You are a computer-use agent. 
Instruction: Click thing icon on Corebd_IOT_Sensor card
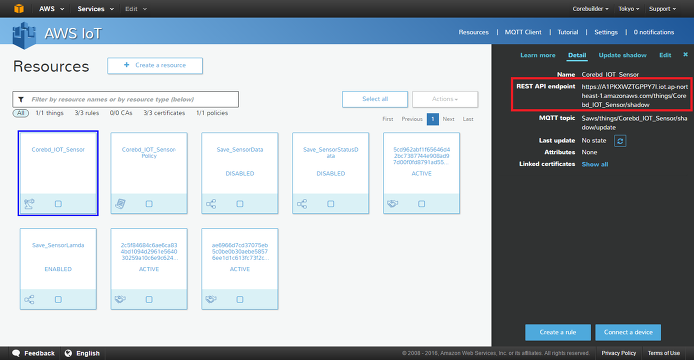(29, 204)
